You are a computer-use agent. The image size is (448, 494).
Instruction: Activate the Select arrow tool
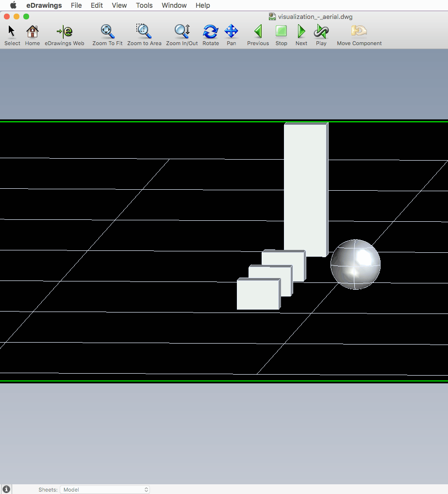(12, 35)
